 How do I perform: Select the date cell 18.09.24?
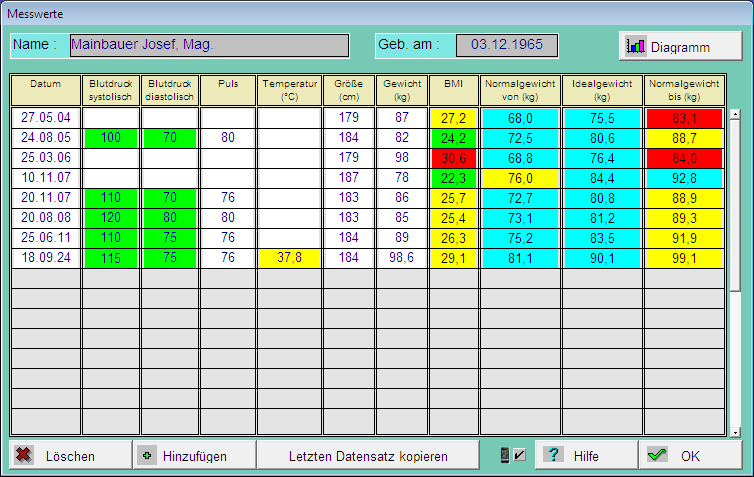(x=45, y=258)
